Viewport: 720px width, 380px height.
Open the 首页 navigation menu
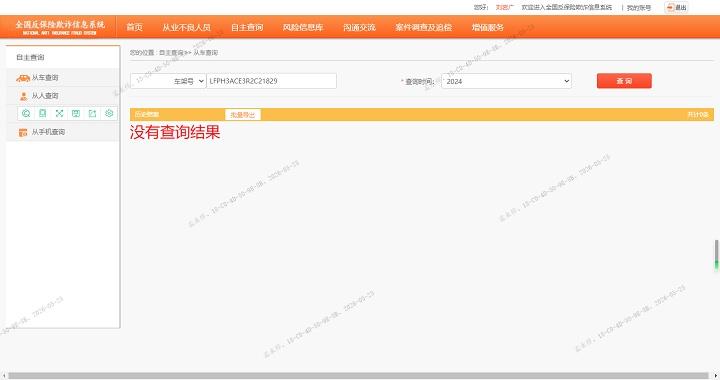click(135, 27)
